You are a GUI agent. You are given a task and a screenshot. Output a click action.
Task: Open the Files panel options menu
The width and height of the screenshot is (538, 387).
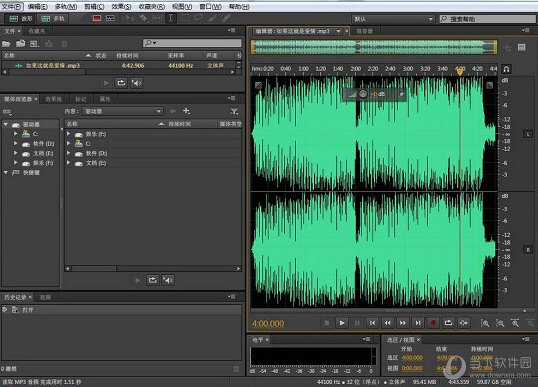(x=232, y=31)
